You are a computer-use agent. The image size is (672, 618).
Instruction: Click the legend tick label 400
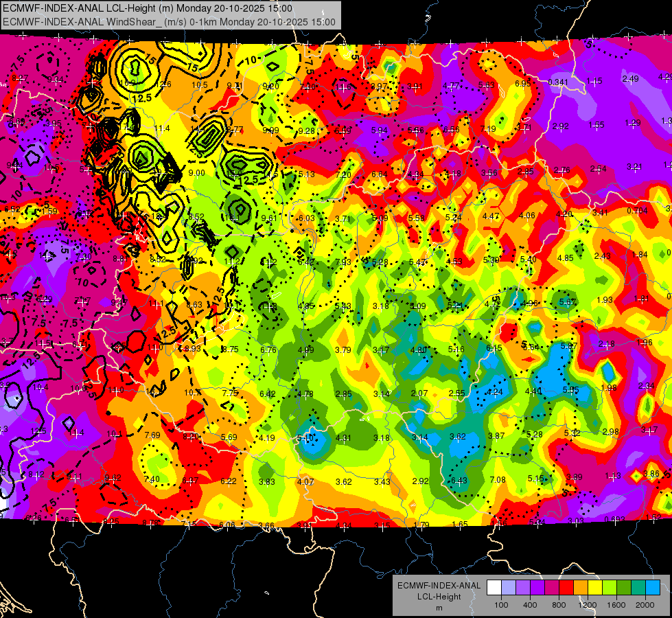tap(530, 605)
